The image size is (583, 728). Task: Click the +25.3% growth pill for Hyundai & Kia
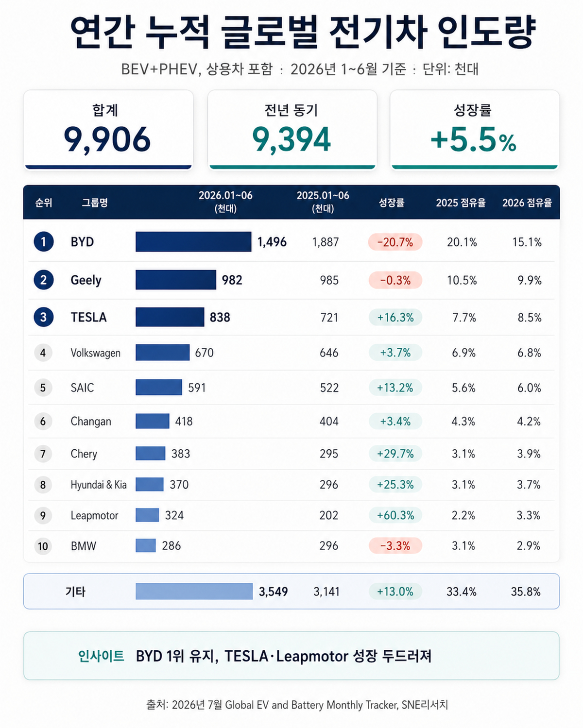pyautogui.click(x=395, y=485)
